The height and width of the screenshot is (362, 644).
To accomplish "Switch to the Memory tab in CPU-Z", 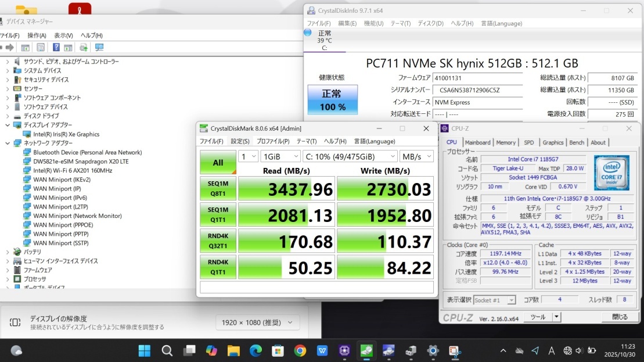I will pyautogui.click(x=505, y=142).
